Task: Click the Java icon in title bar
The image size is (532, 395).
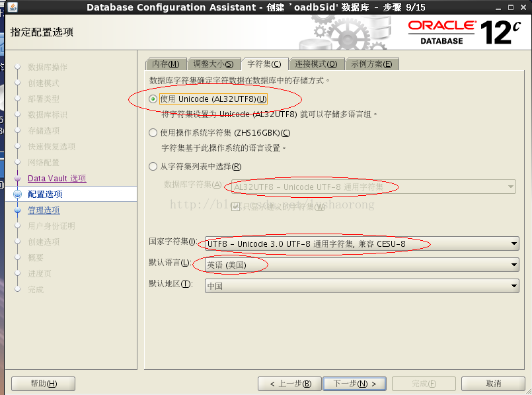Action: (x=13, y=7)
